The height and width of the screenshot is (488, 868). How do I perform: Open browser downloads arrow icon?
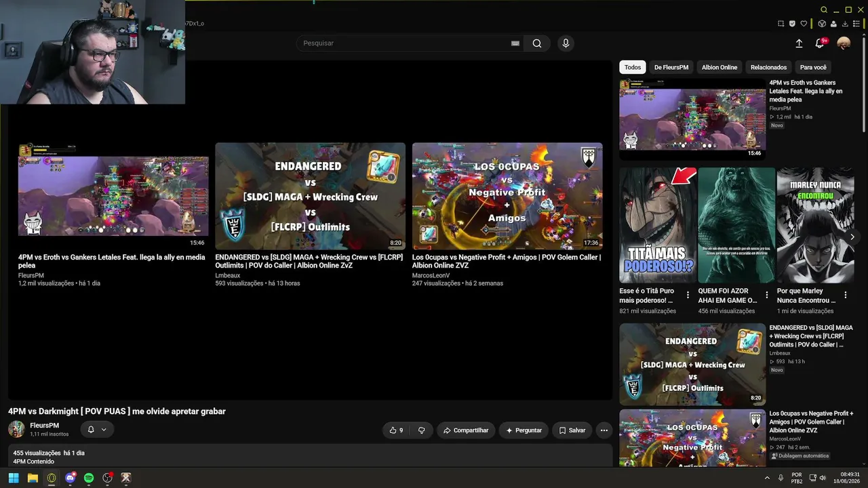click(845, 24)
